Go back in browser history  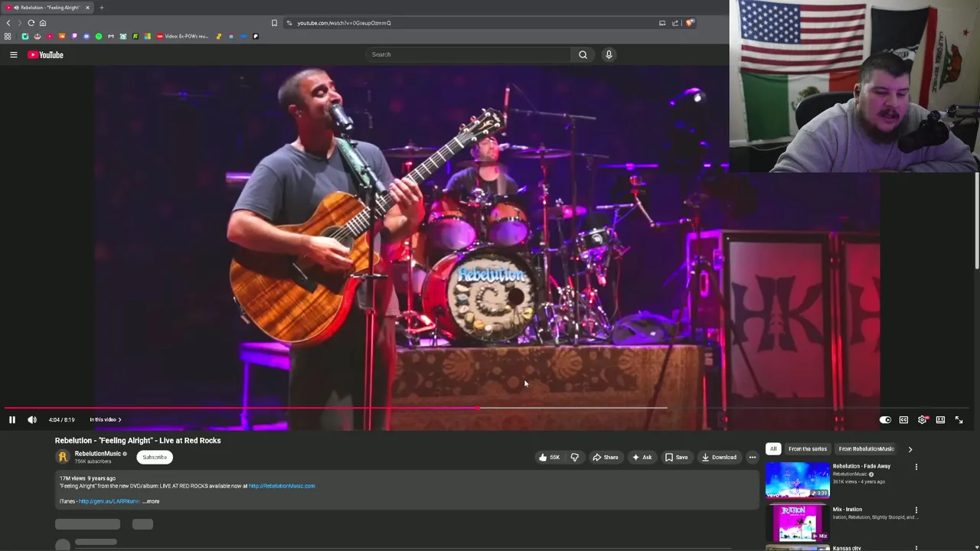tap(8, 23)
